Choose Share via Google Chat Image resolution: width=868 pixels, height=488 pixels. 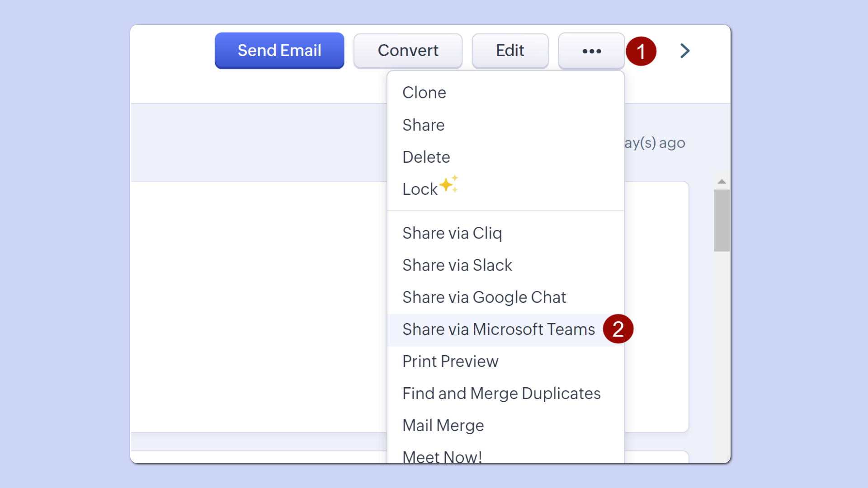point(484,297)
